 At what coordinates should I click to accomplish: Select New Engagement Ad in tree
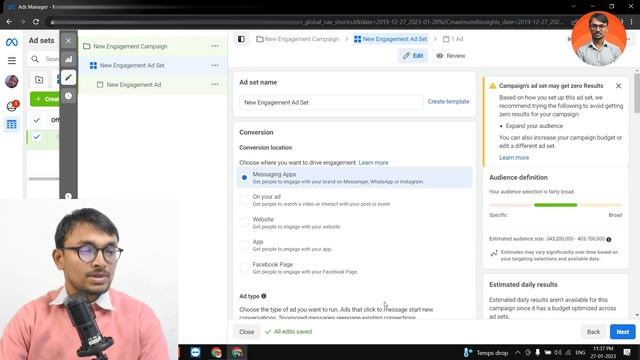tap(133, 84)
